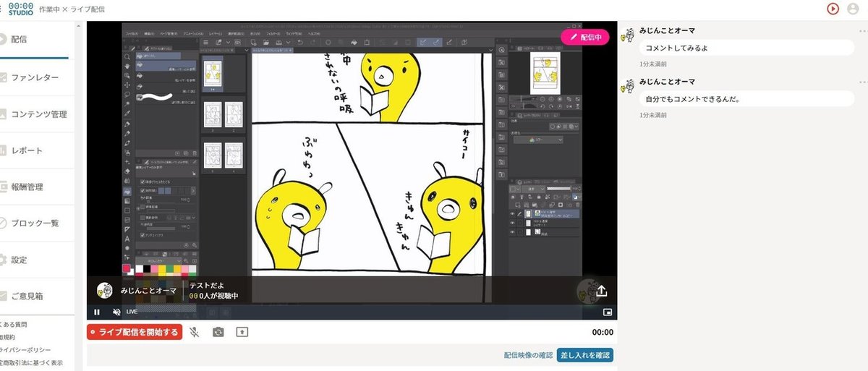This screenshot has width=868, height=371.
Task: Click the LIVE indicator in player
Action: (x=132, y=312)
